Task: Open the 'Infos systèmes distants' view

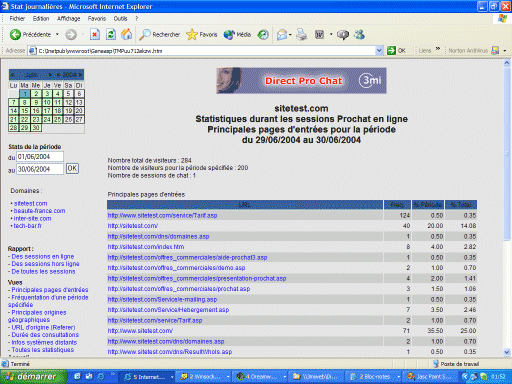Action: 44,342
